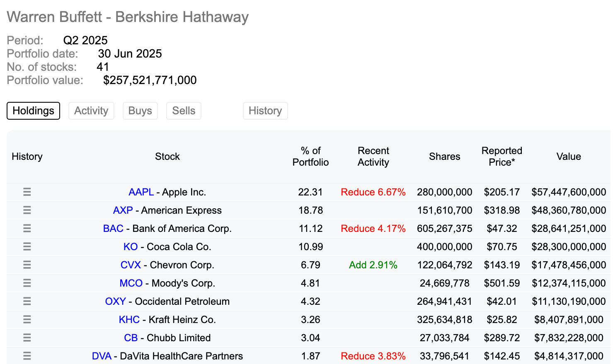Click Chubb Limited reported price $289.72
The width and height of the screenshot is (613, 364).
point(502,338)
